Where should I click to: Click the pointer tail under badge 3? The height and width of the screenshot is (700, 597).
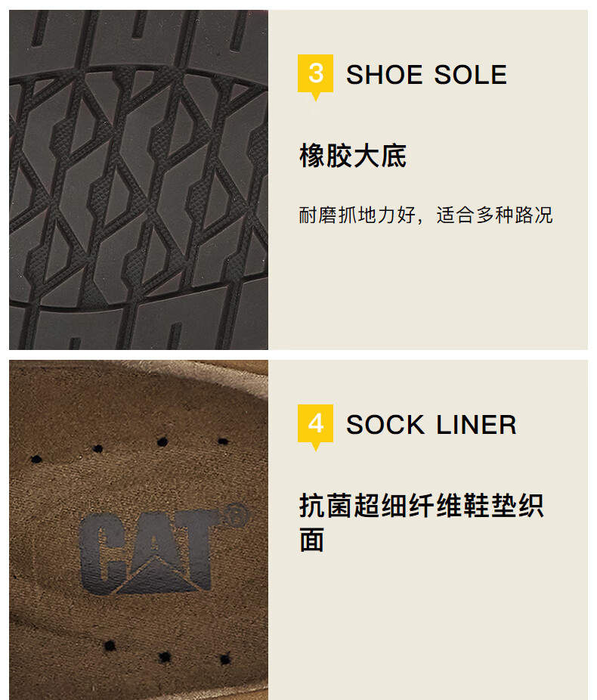[x=316, y=97]
